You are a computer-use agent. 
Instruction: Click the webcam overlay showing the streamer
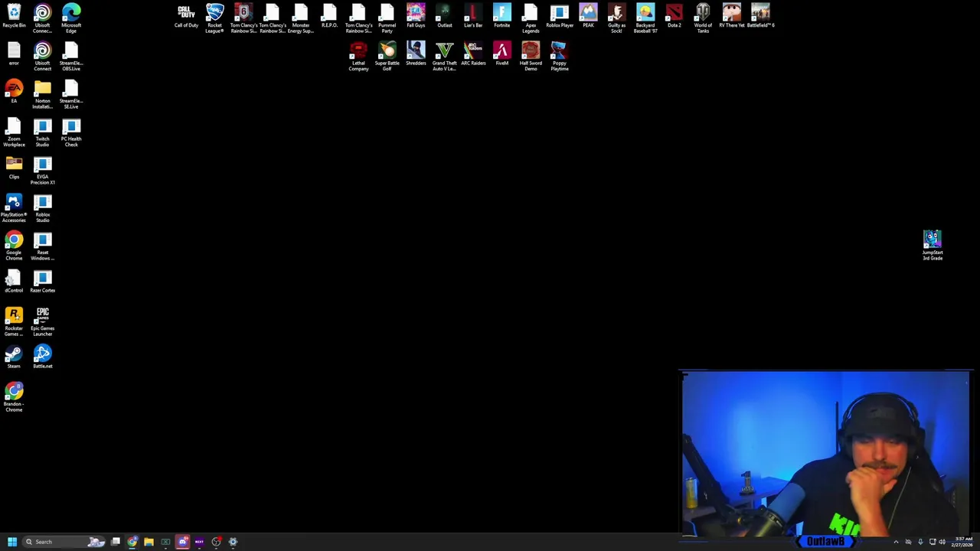pyautogui.click(x=825, y=455)
